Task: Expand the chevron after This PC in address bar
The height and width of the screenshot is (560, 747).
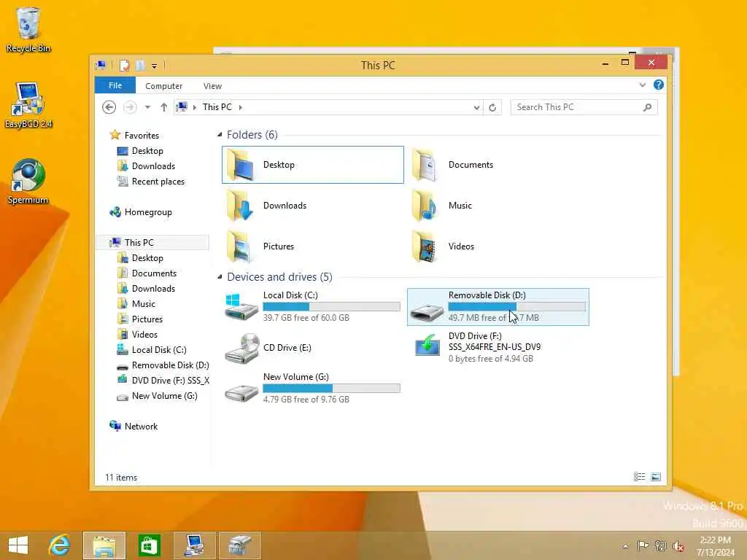Action: (241, 108)
